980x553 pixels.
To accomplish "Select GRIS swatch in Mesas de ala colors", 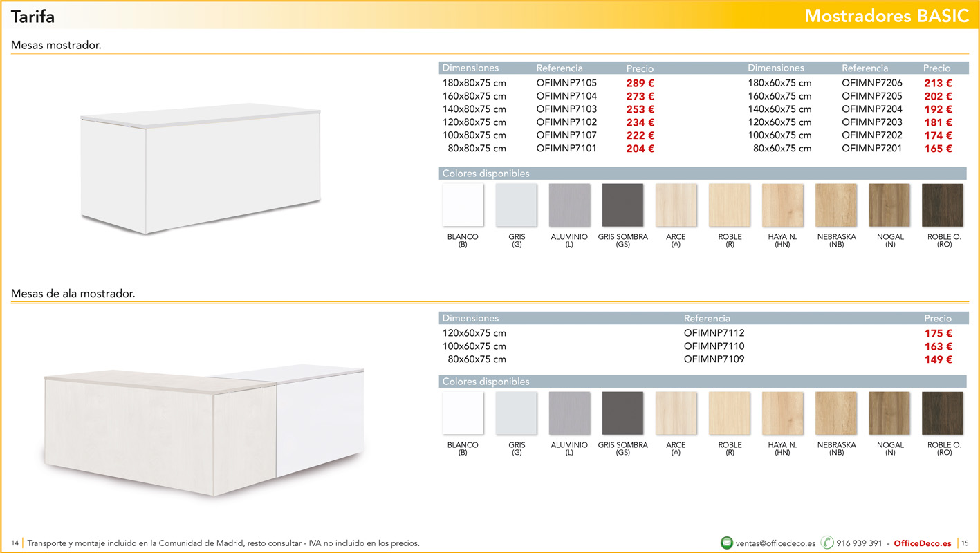I will [516, 413].
